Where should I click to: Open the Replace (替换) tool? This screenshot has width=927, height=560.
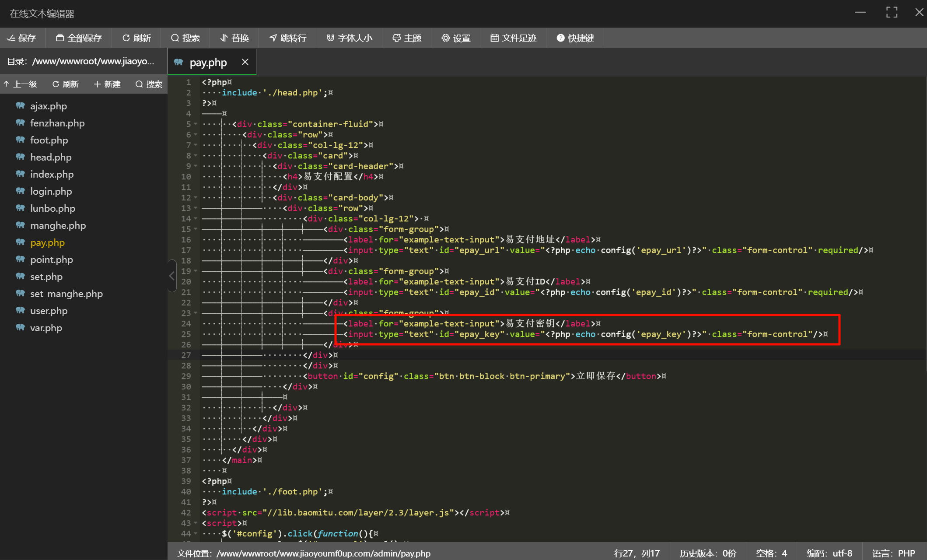[x=234, y=38]
